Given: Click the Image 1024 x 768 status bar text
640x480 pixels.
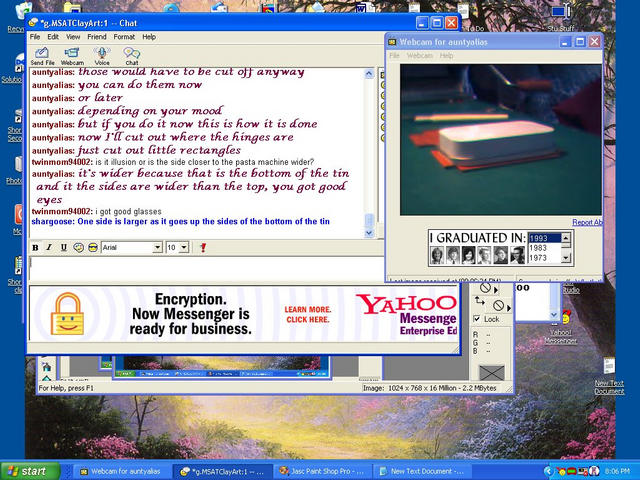Looking at the screenshot, I should (x=429, y=388).
